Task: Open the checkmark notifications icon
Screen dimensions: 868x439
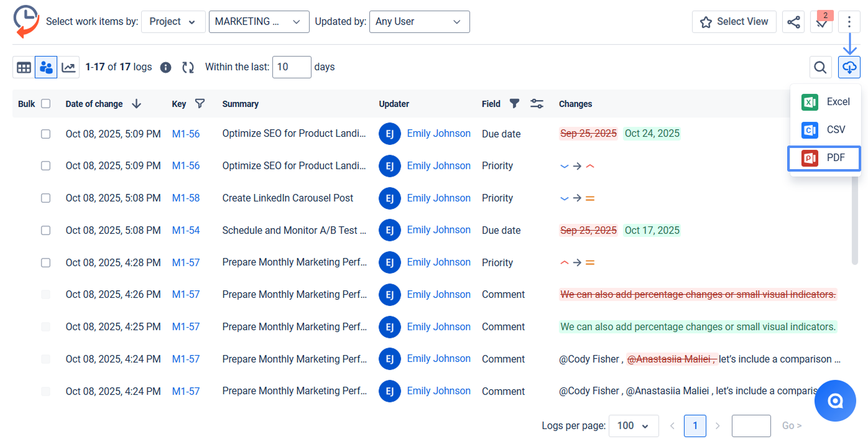Action: 821,22
